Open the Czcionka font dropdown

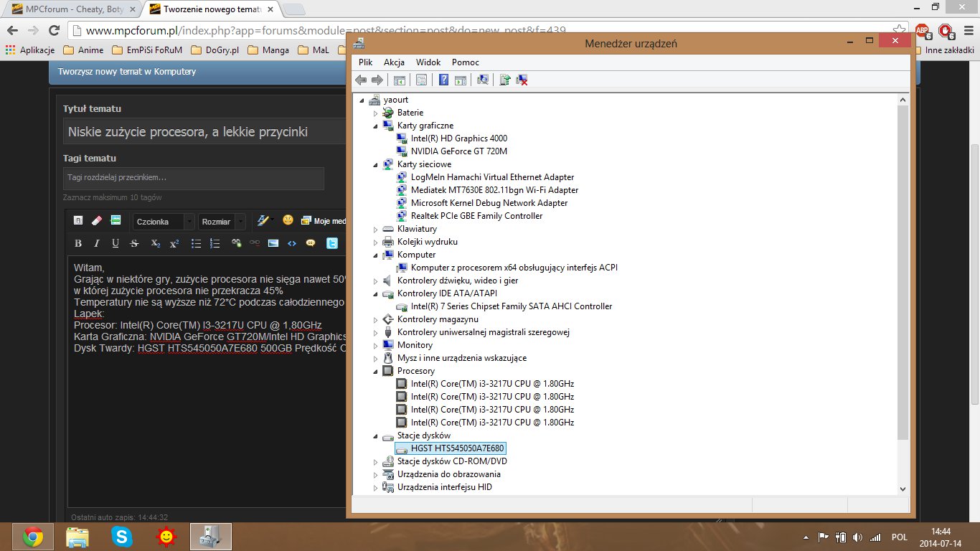pos(164,222)
